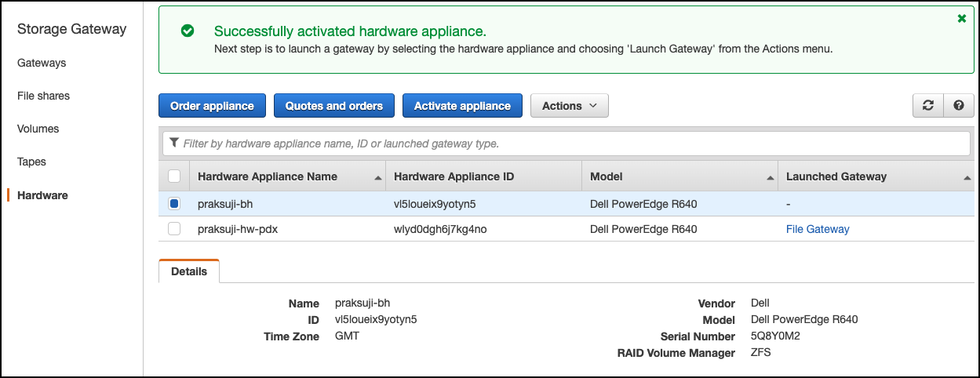
Task: Navigate to Tapes in sidebar
Action: click(x=31, y=162)
